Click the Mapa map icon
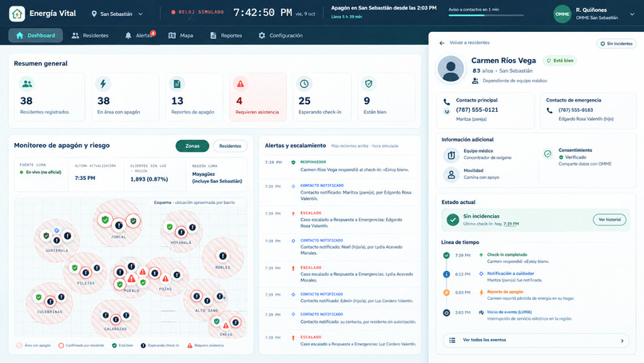 (x=172, y=35)
